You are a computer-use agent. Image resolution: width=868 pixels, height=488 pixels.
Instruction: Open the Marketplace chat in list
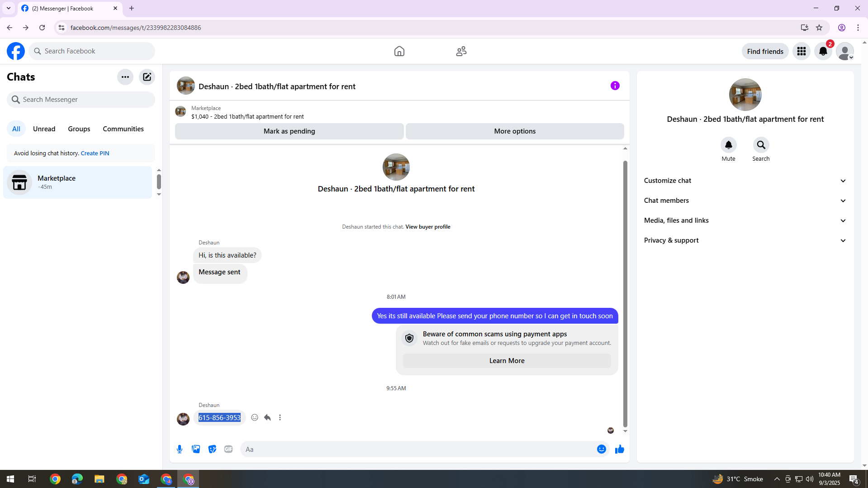78,182
